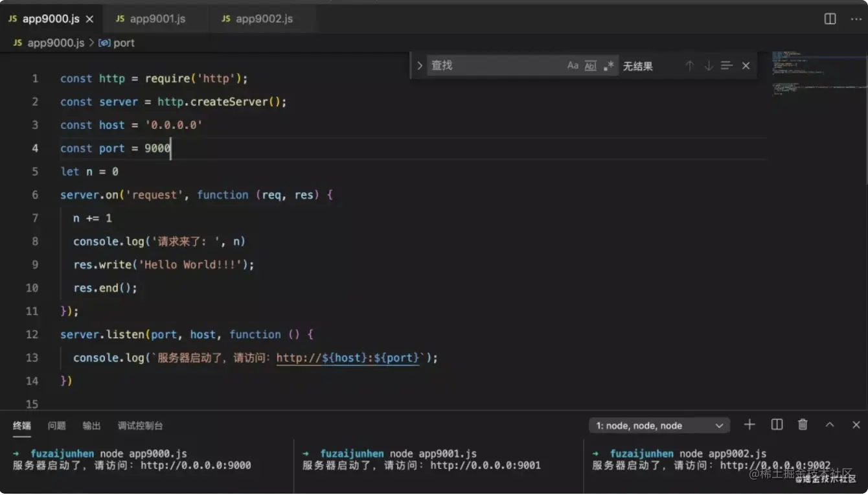The image size is (868, 495).
Task: Expand the replace field in find widget
Action: pos(419,65)
